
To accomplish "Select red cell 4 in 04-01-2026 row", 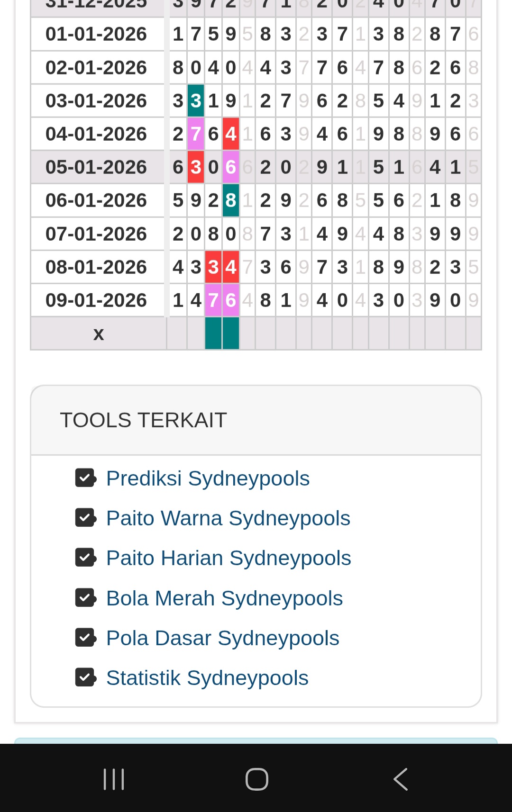I will tap(231, 134).
